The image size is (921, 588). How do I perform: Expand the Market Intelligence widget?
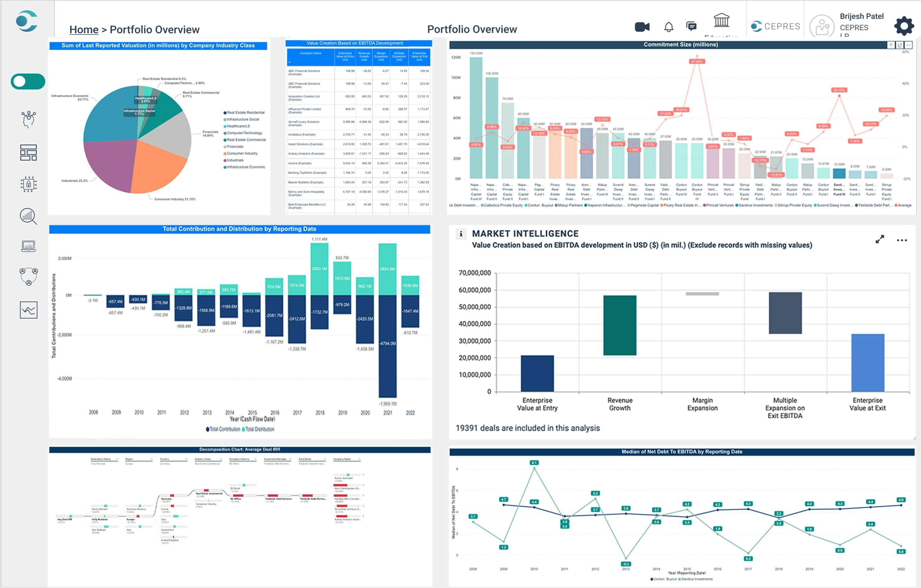pyautogui.click(x=880, y=239)
